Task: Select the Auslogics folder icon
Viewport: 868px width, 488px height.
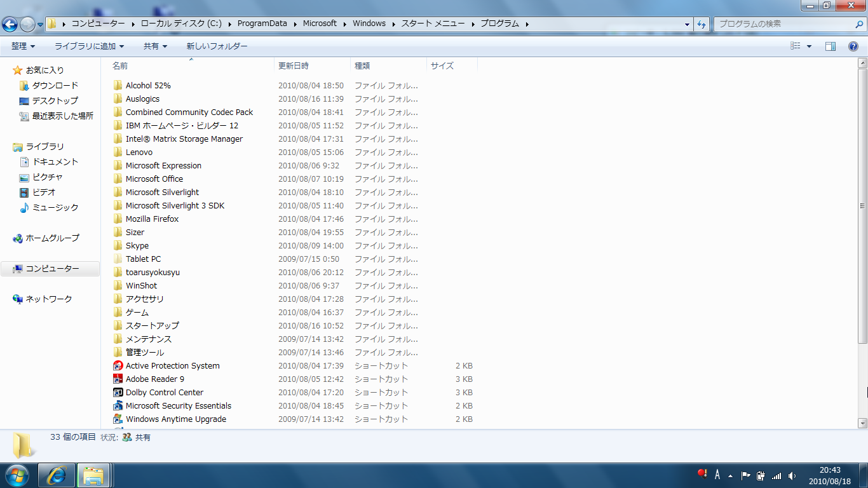Action: click(x=118, y=98)
